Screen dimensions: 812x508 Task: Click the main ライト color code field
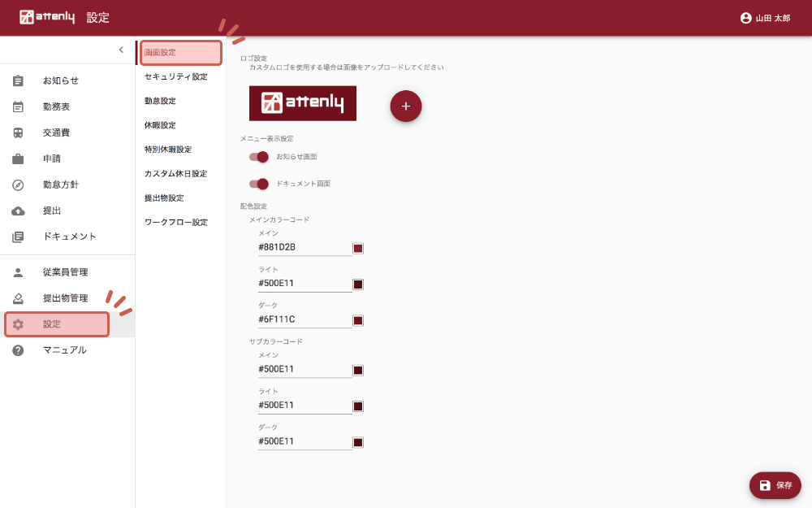pyautogui.click(x=304, y=284)
